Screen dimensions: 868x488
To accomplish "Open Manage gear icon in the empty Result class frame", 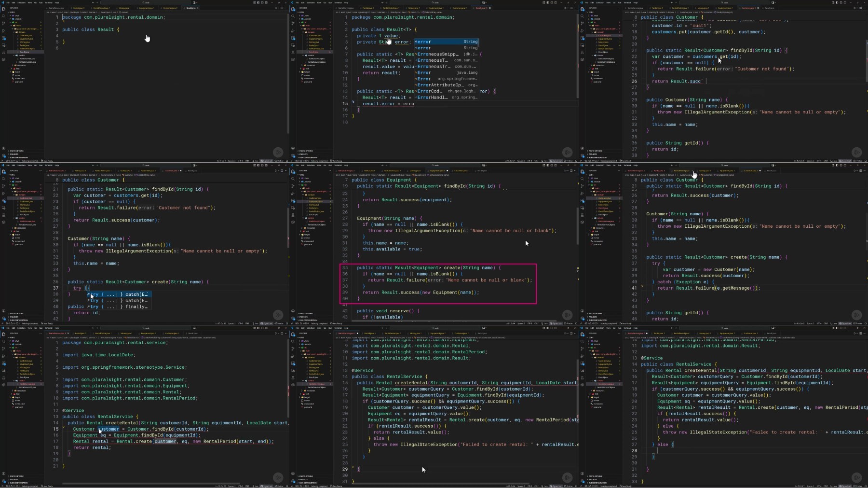I will (x=3, y=155).
